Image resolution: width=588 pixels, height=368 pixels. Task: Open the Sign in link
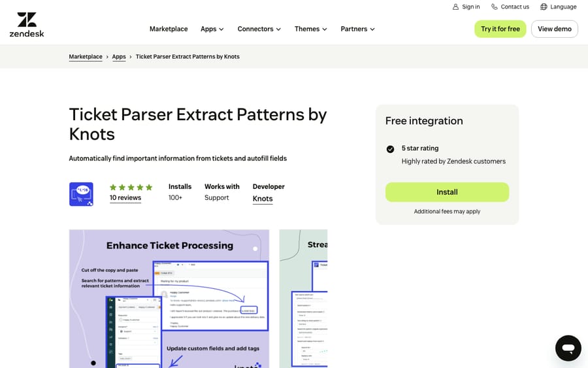pyautogui.click(x=466, y=7)
